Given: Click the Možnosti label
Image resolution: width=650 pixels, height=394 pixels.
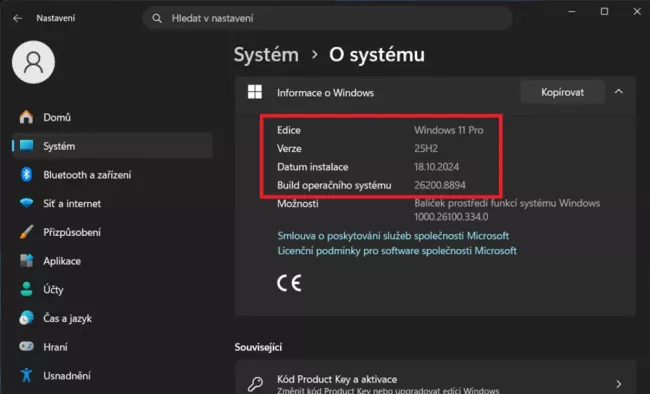Looking at the screenshot, I should (x=298, y=204).
